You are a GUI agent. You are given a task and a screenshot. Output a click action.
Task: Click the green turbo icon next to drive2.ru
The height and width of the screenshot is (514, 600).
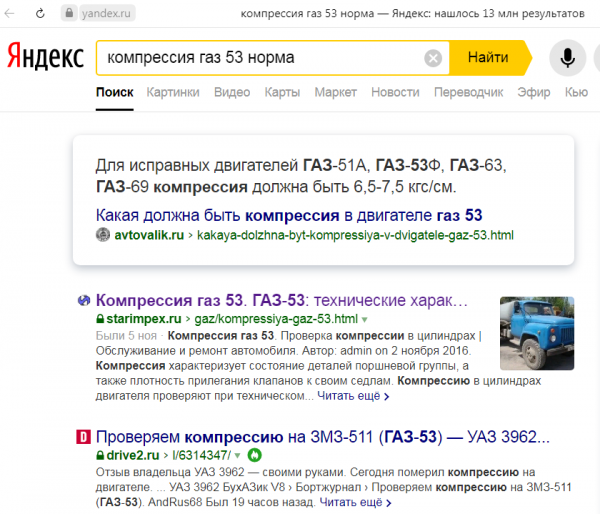tap(255, 455)
